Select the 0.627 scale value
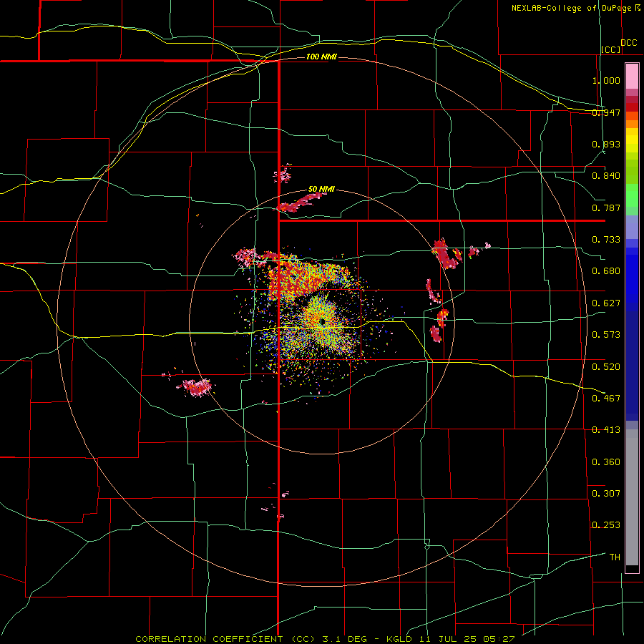The image size is (644, 644). tap(606, 303)
